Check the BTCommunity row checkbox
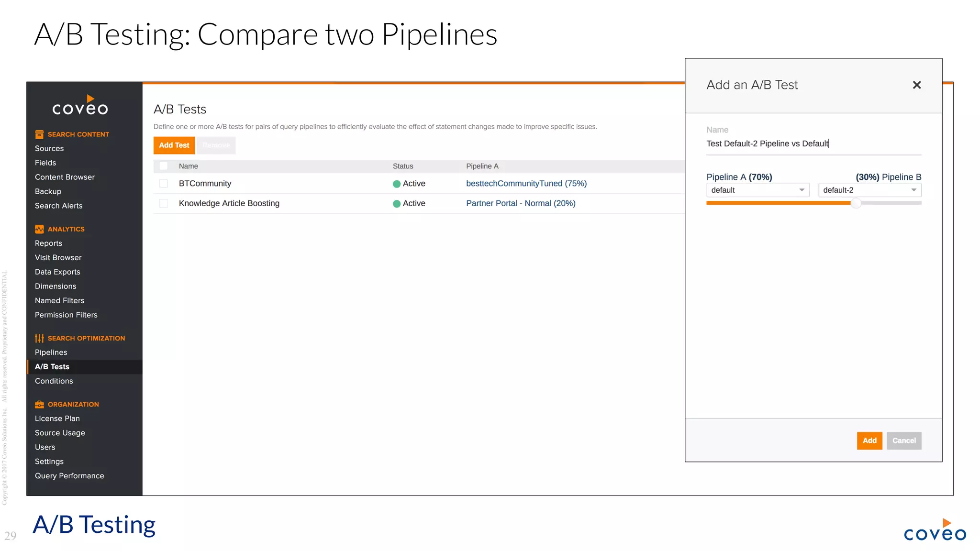This screenshot has height=551, width=980. click(164, 184)
